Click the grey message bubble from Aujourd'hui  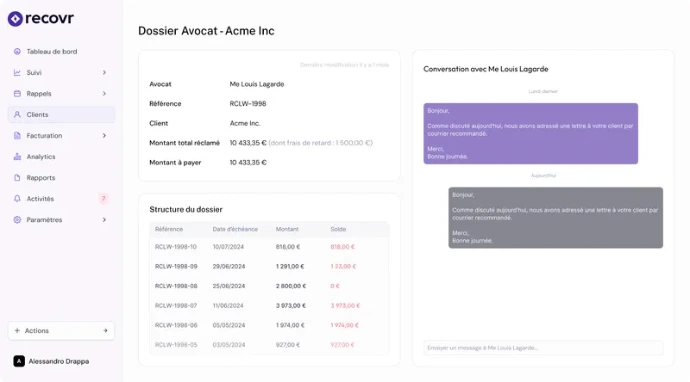pyautogui.click(x=555, y=218)
